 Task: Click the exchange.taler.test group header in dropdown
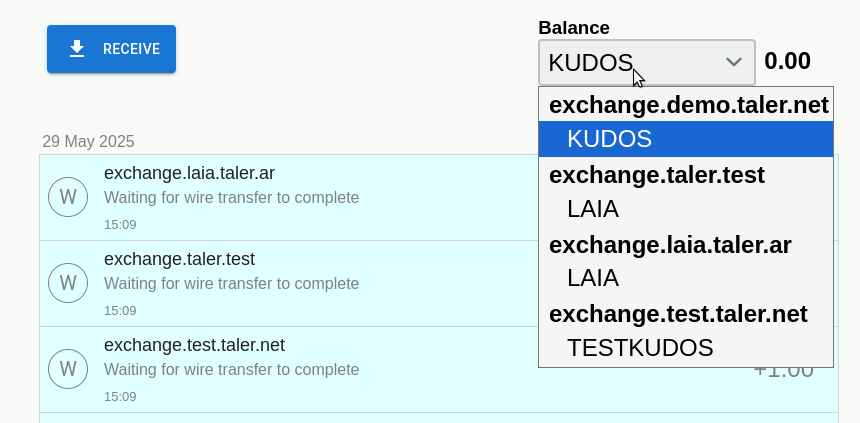[657, 175]
